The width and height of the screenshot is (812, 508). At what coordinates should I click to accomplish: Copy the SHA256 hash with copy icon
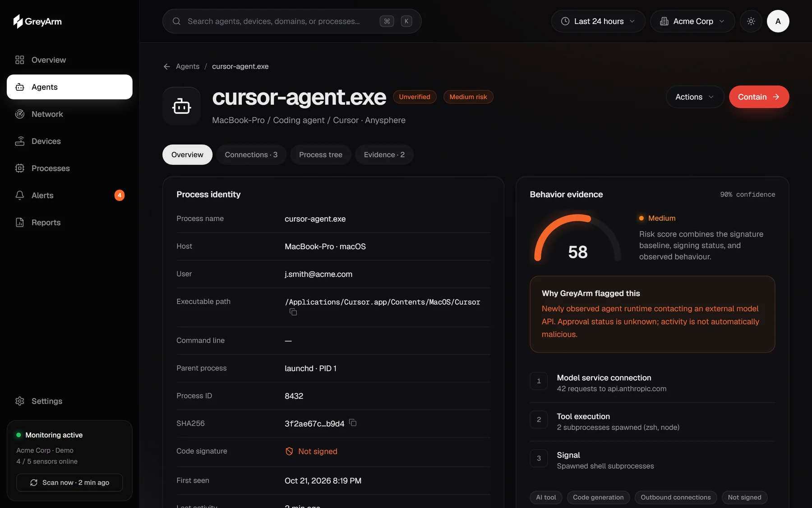353,423
